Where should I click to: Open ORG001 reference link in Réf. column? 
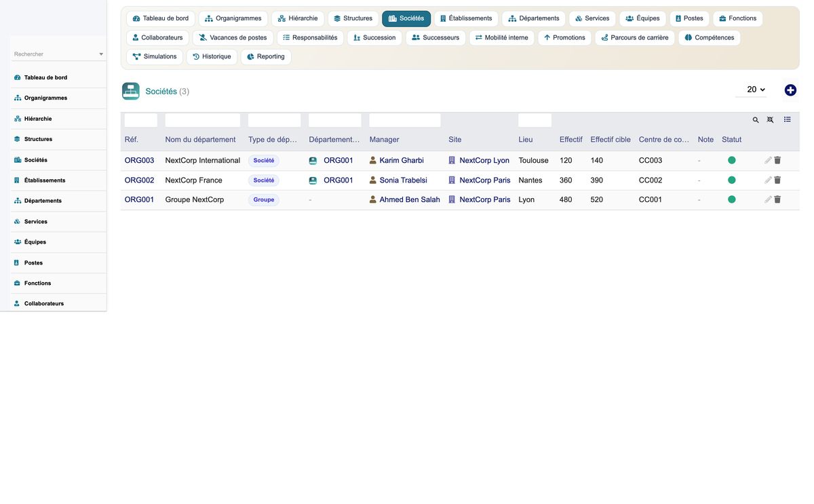(139, 200)
